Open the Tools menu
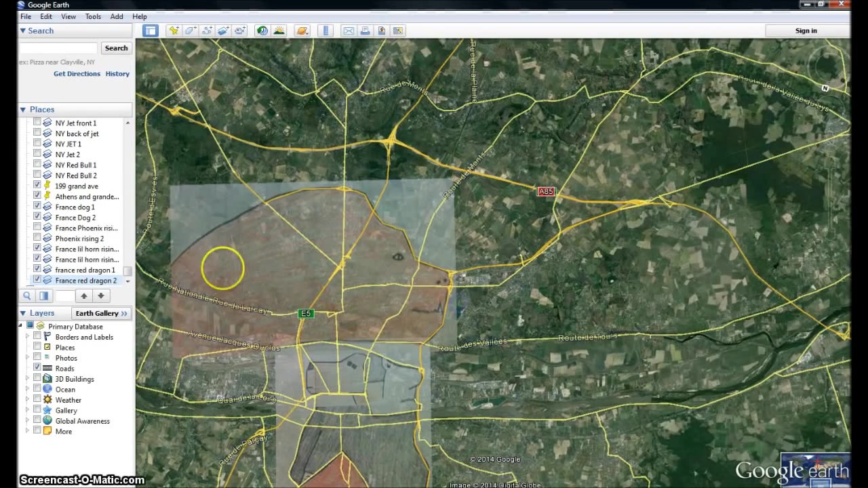Screen dimensions: 868x488 93,16
